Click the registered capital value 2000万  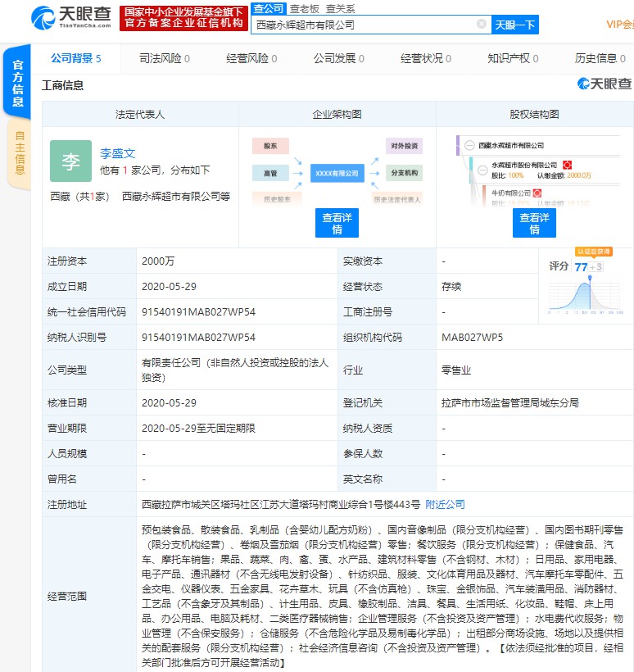click(x=158, y=261)
